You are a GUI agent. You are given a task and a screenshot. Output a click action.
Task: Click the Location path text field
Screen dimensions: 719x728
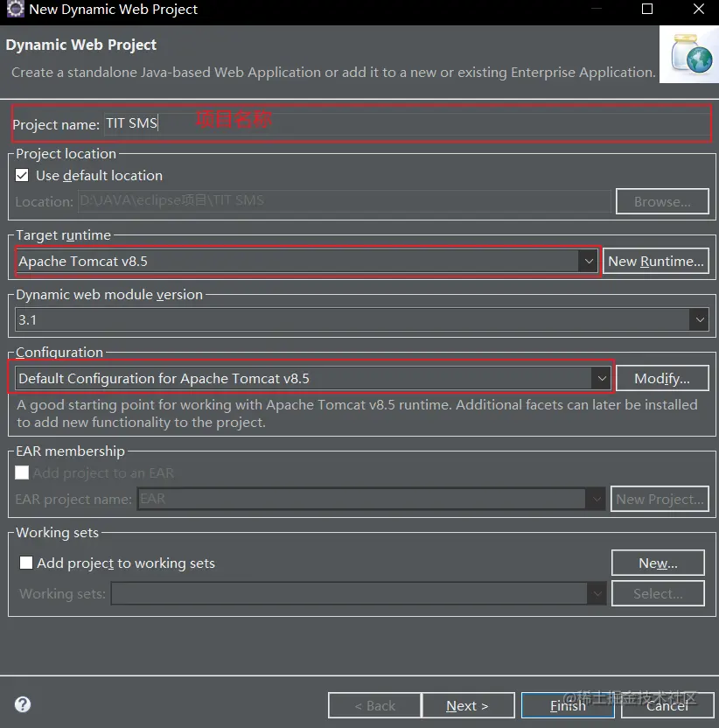(344, 201)
